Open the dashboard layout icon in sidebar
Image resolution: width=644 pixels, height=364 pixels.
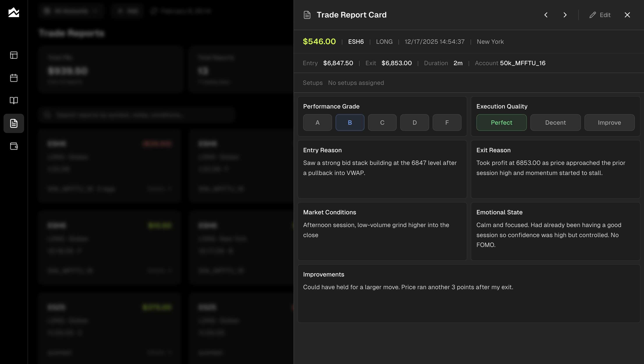tap(14, 55)
